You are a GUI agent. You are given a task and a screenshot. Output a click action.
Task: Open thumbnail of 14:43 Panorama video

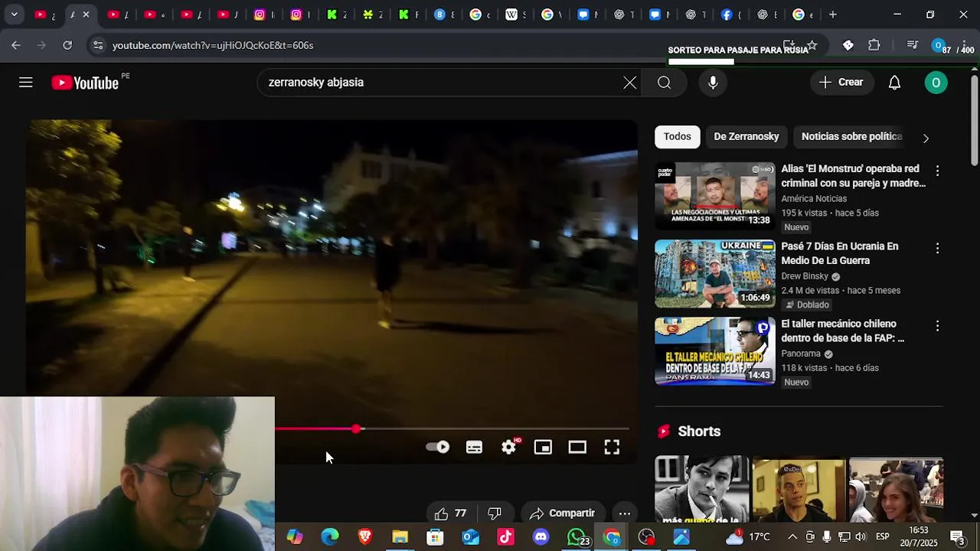[x=715, y=351]
